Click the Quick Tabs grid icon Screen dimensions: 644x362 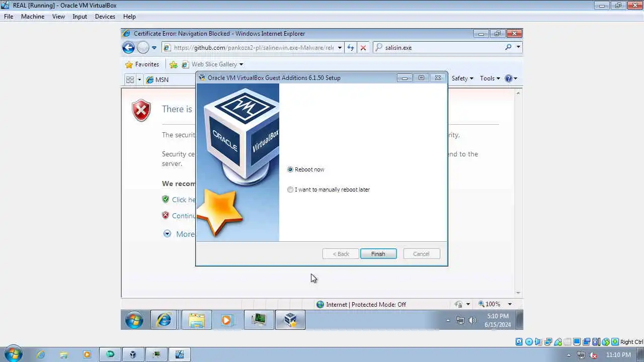coord(130,79)
